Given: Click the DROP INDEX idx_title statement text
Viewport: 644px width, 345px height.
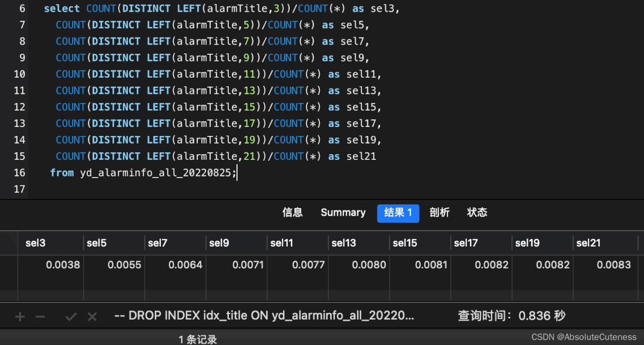Looking at the screenshot, I should click(x=264, y=316).
